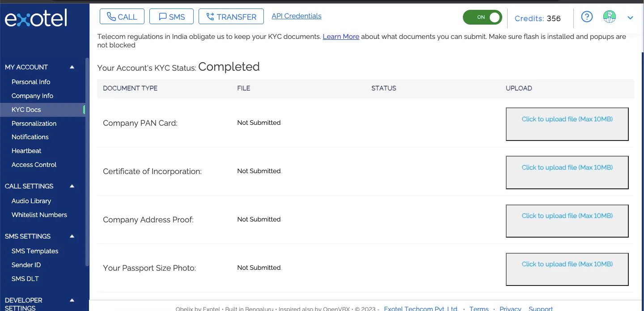Click the DOCUMENT TYPE column header
This screenshot has width=644, height=311.
[x=130, y=88]
